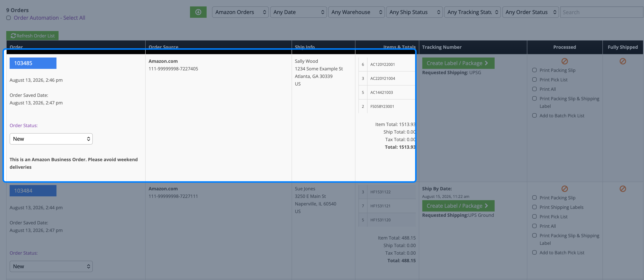This screenshot has height=280, width=644.
Task: Click the not-processed icon for order 103485
Action: click(564, 61)
